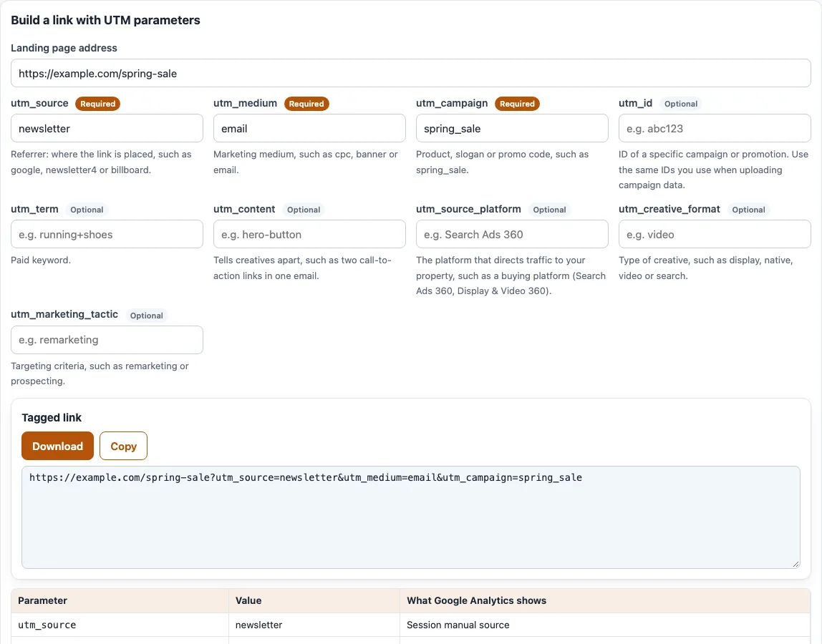822x644 pixels.
Task: Click the Required badge next to utm_campaign
Action: click(x=517, y=104)
